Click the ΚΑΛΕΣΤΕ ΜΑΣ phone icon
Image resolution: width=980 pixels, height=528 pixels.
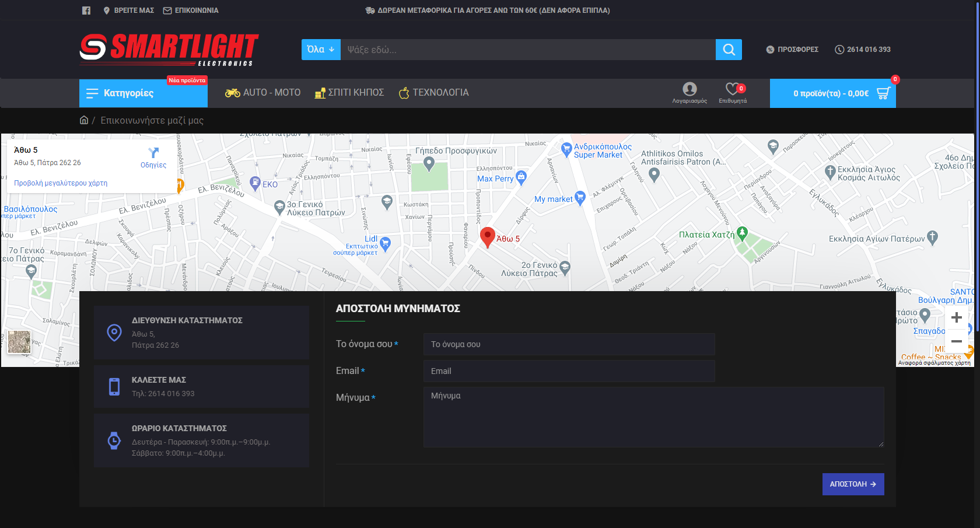coord(114,387)
